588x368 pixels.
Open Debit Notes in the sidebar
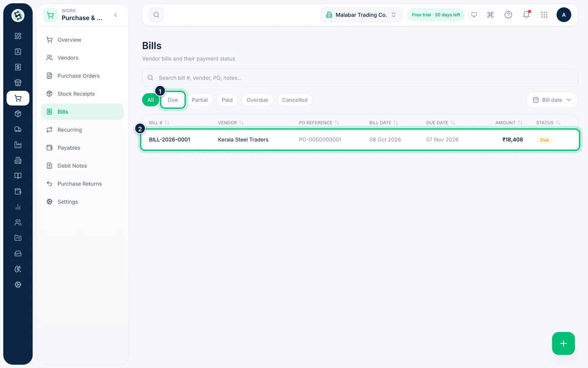(82, 166)
